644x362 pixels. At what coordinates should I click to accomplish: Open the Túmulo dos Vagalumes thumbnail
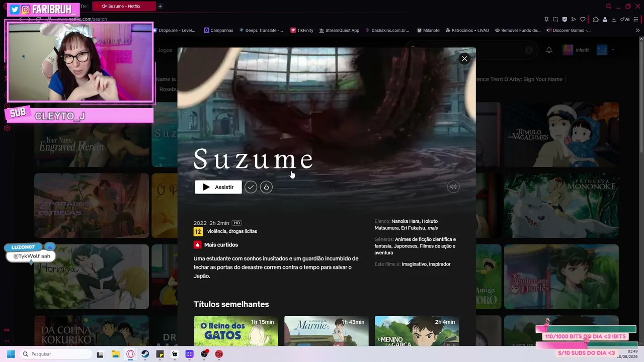[x=561, y=135]
